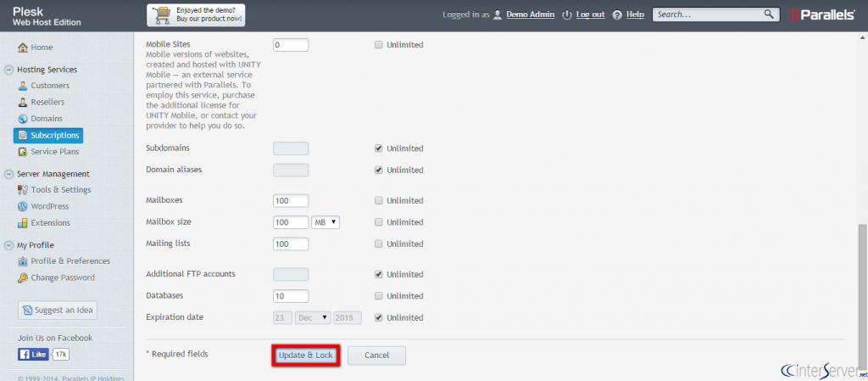This screenshot has height=381, width=868.
Task: Click the Cancel button
Action: pyautogui.click(x=376, y=356)
